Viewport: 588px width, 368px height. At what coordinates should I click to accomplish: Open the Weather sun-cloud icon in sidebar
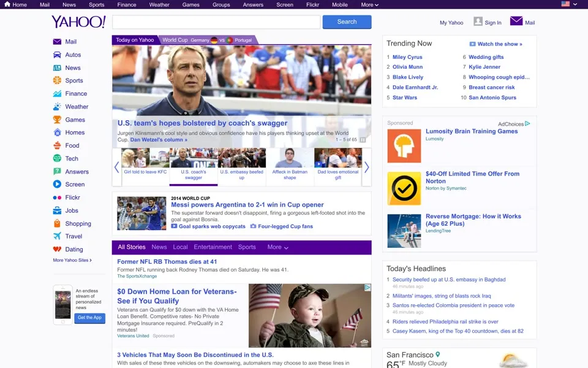click(57, 107)
